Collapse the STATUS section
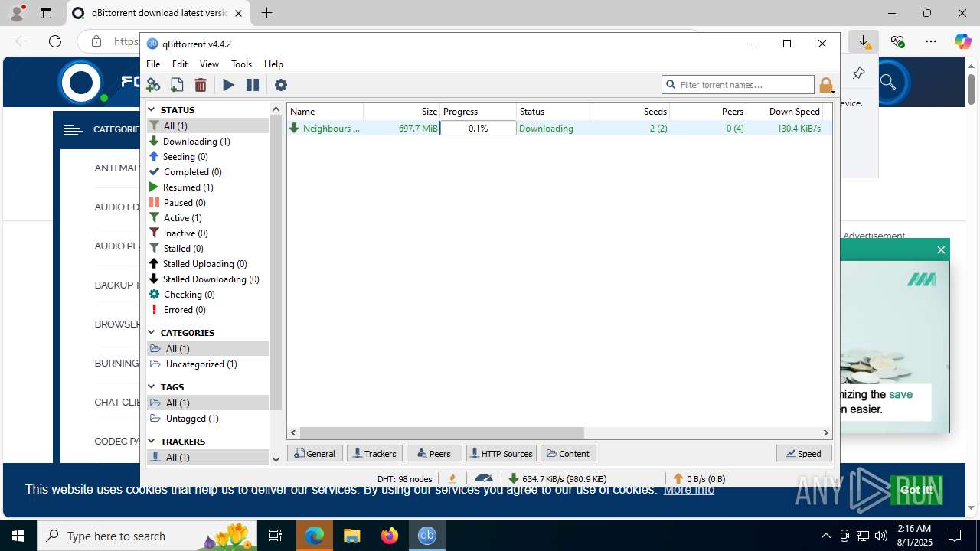The image size is (980, 551). pos(152,109)
